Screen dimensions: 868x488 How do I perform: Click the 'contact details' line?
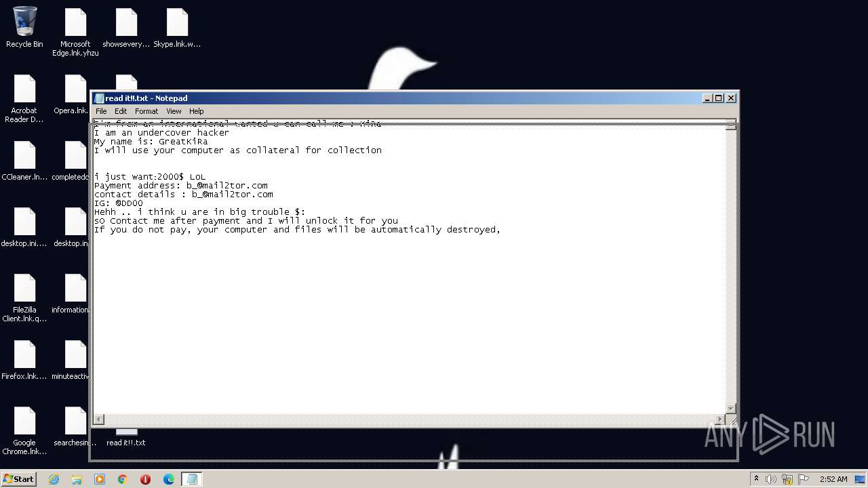(184, 195)
